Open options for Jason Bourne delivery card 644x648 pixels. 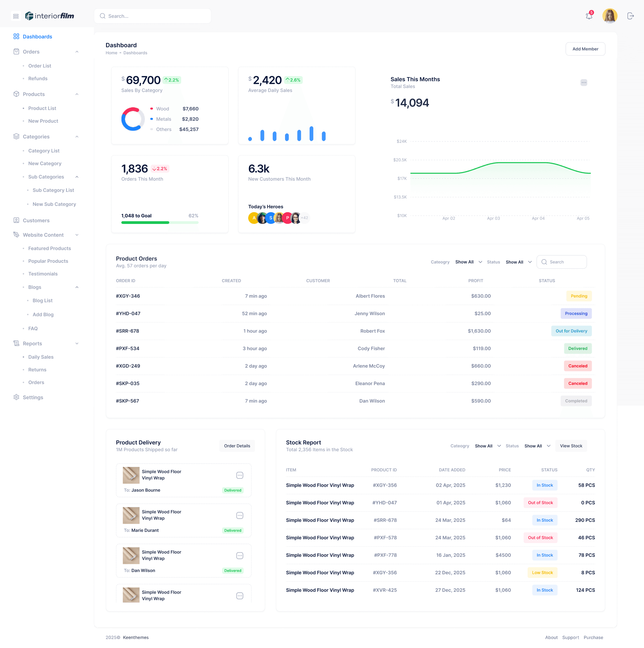(239, 475)
